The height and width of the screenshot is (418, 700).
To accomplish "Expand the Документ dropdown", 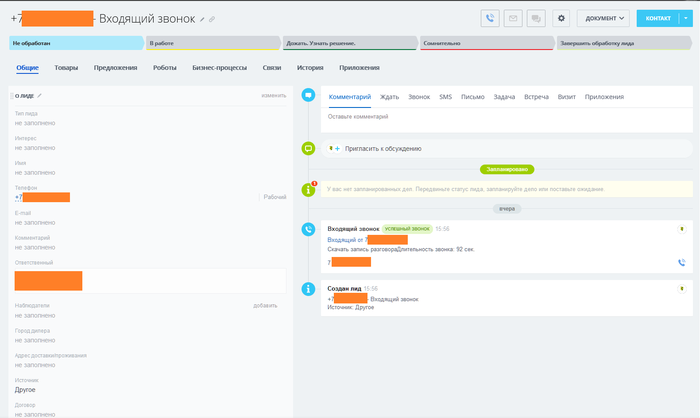I will point(604,18).
